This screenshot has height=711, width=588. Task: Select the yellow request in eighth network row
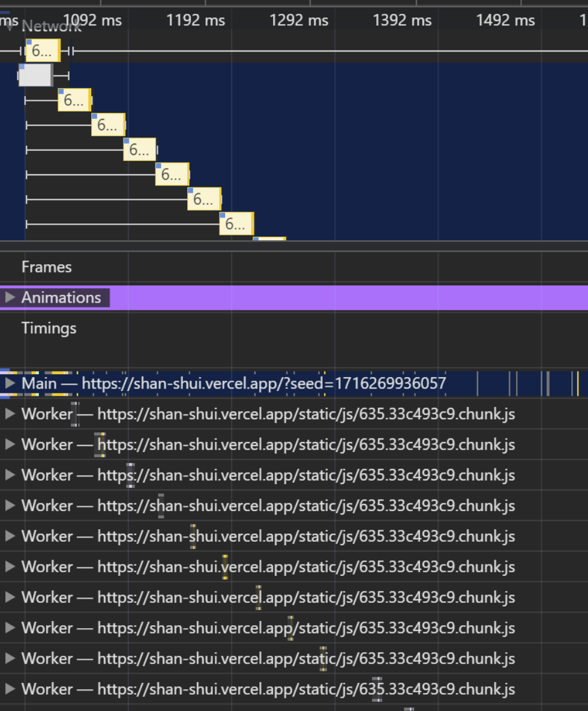pos(236,224)
